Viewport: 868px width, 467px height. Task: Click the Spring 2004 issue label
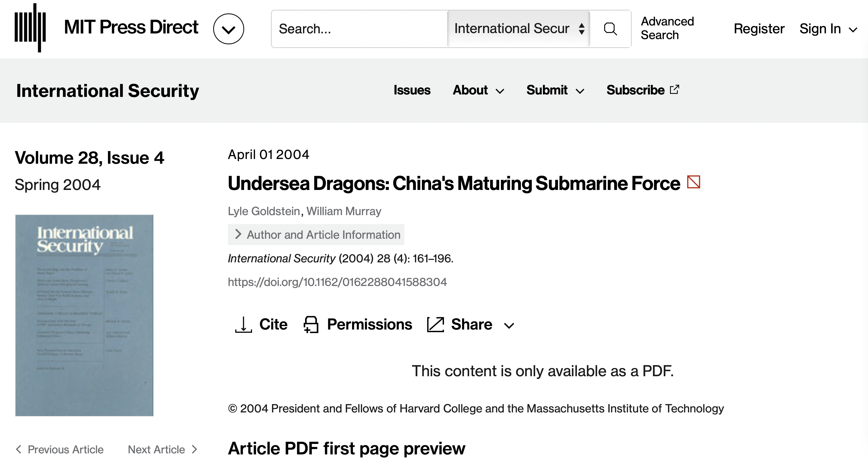57,185
